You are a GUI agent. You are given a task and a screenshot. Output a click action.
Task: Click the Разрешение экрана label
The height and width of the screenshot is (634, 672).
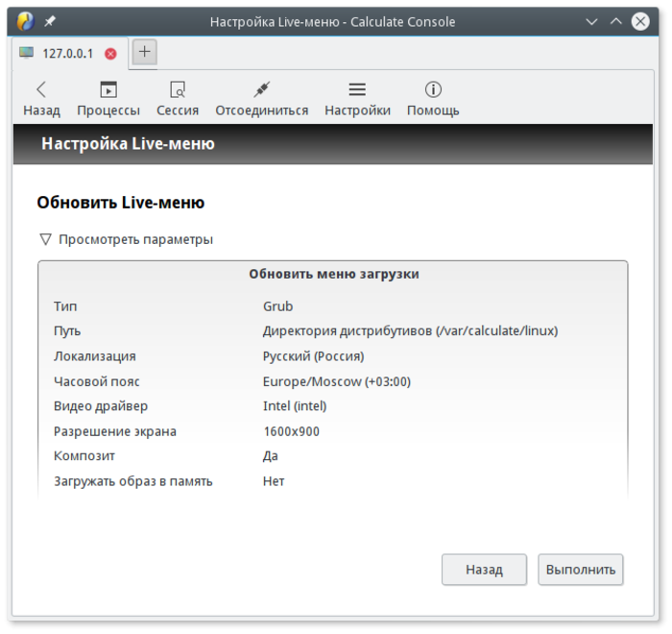coord(115,431)
